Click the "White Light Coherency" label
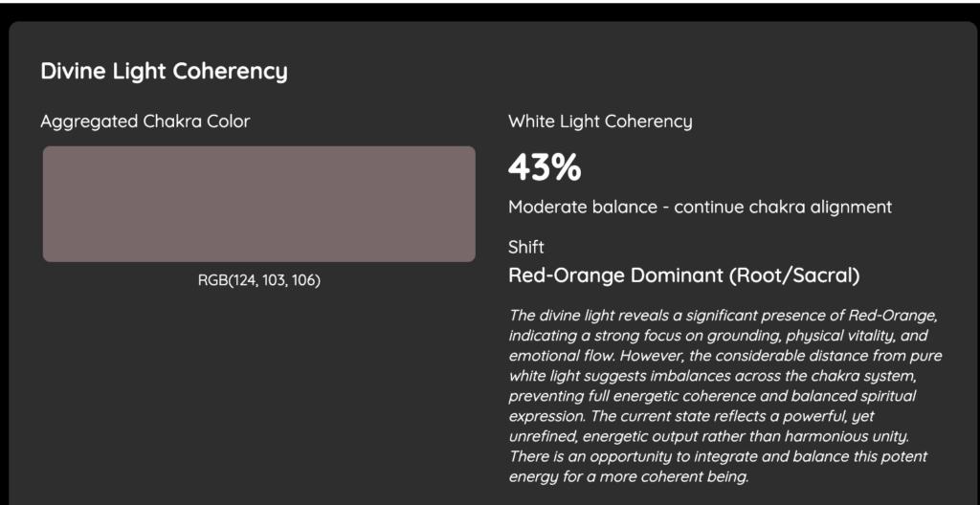The width and height of the screenshot is (980, 505). (600, 121)
